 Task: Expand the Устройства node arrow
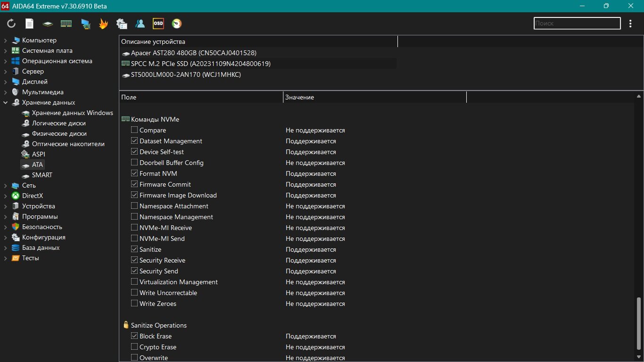coord(5,206)
